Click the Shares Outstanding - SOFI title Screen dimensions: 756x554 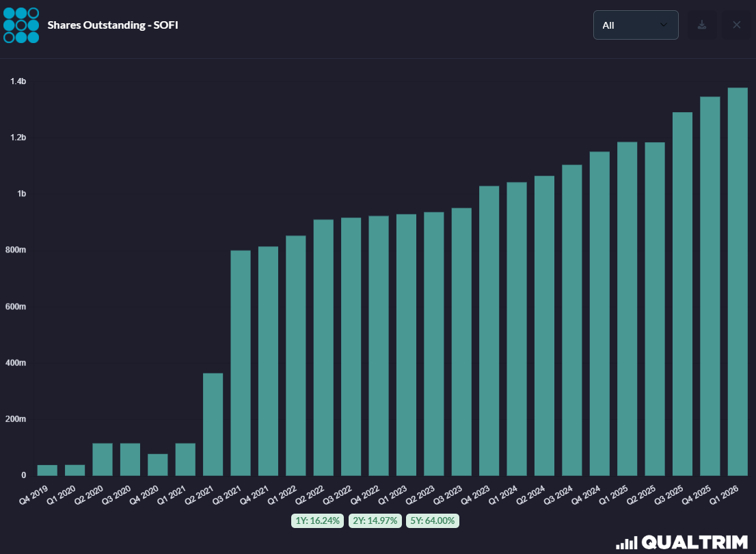(x=113, y=25)
